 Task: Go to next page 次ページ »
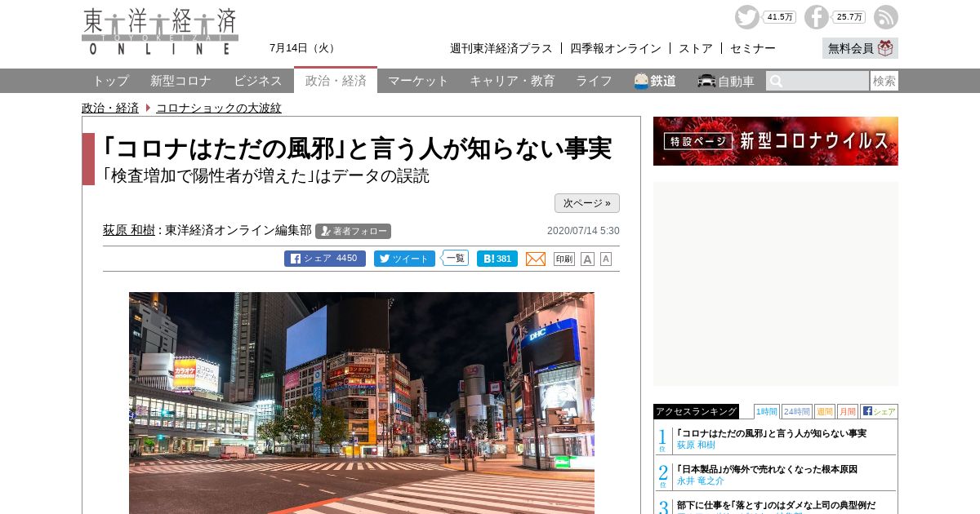pos(587,203)
